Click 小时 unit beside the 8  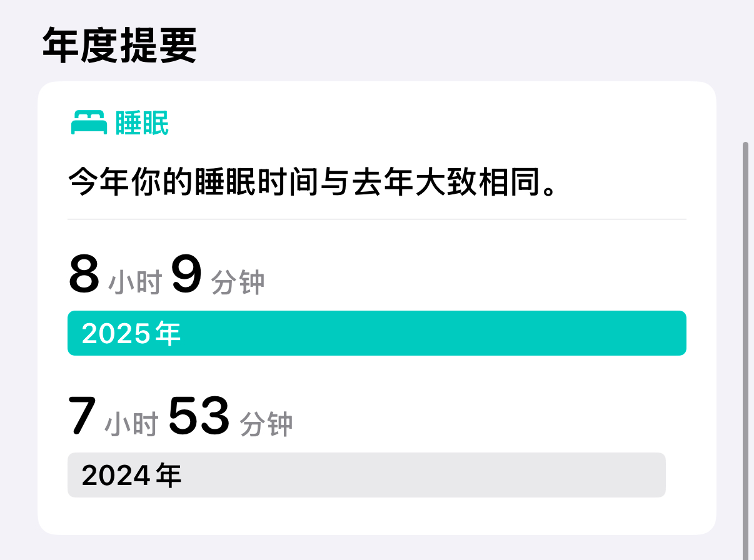(x=136, y=283)
